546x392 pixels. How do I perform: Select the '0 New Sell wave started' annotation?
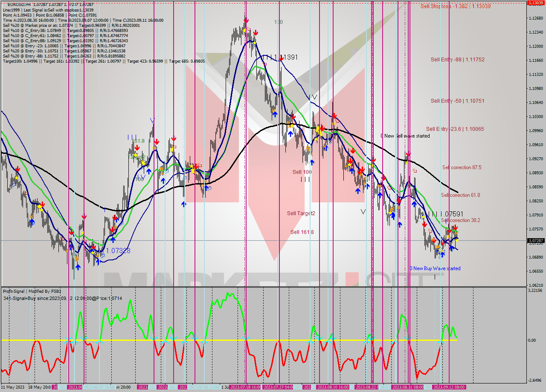pos(405,136)
